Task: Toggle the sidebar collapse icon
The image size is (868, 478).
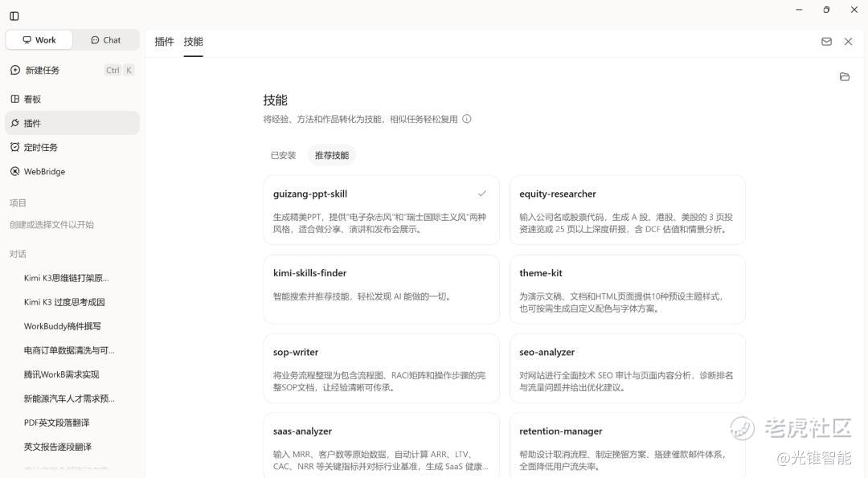Action: click(14, 16)
